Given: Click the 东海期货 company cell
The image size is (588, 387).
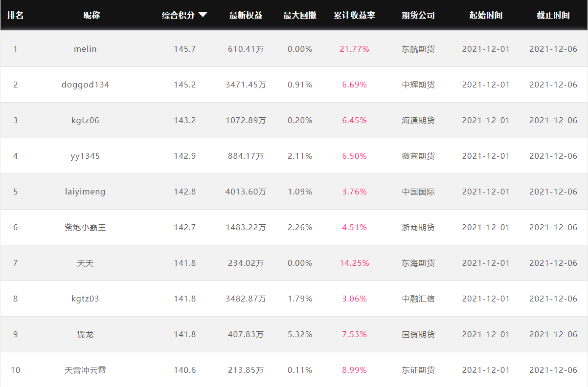Looking at the screenshot, I should coord(418,263).
